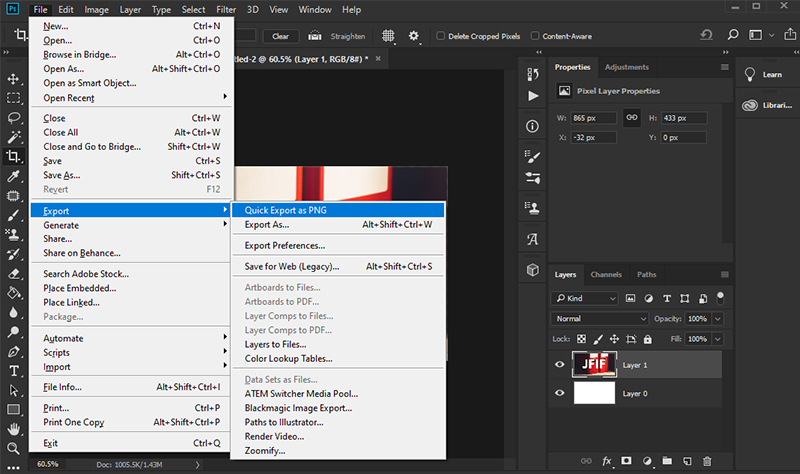Reset the crop with undo arrow icon
This screenshot has width=800, height=474.
coord(706,35)
